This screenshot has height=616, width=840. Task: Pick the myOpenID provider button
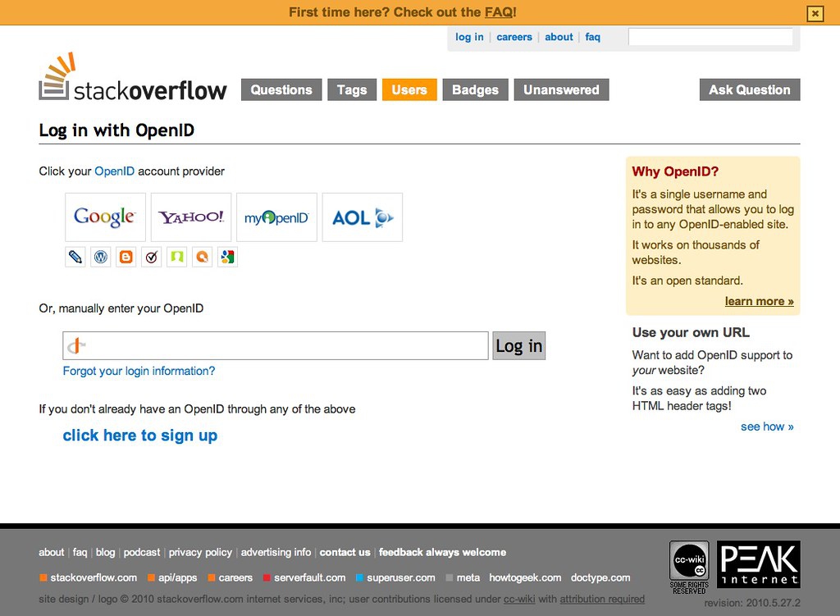276,217
